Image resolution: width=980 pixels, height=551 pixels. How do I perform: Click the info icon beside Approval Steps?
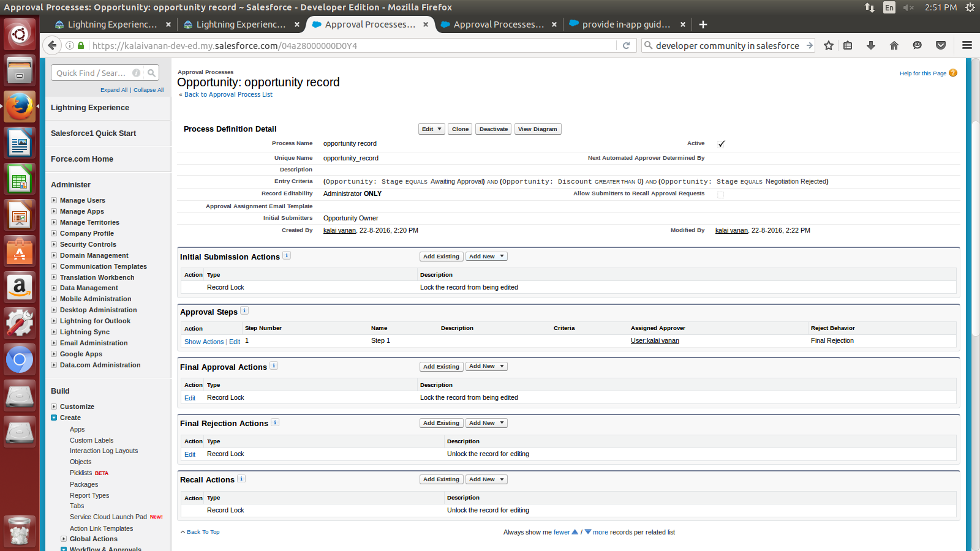click(244, 311)
